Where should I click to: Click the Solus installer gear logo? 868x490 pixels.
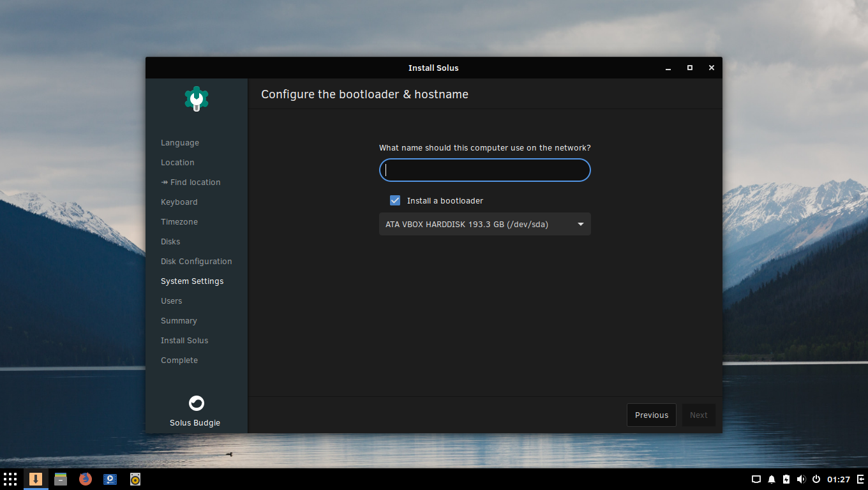coord(197,99)
